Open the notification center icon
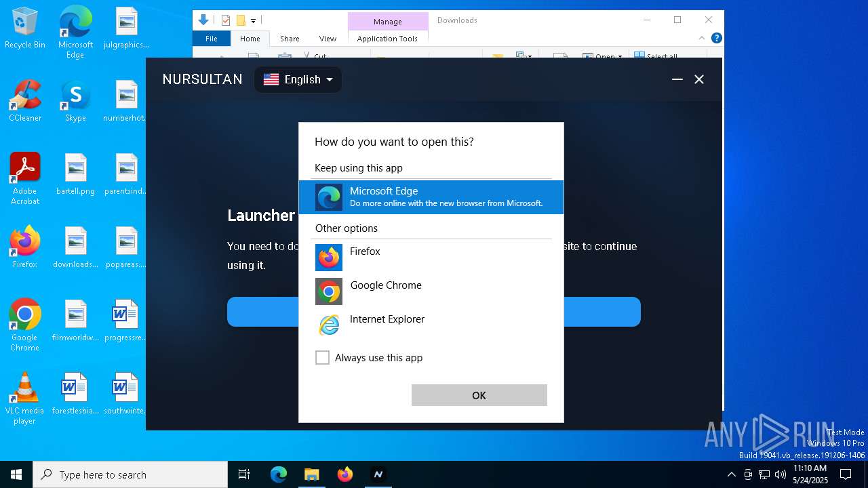The image size is (868, 488). click(x=846, y=474)
